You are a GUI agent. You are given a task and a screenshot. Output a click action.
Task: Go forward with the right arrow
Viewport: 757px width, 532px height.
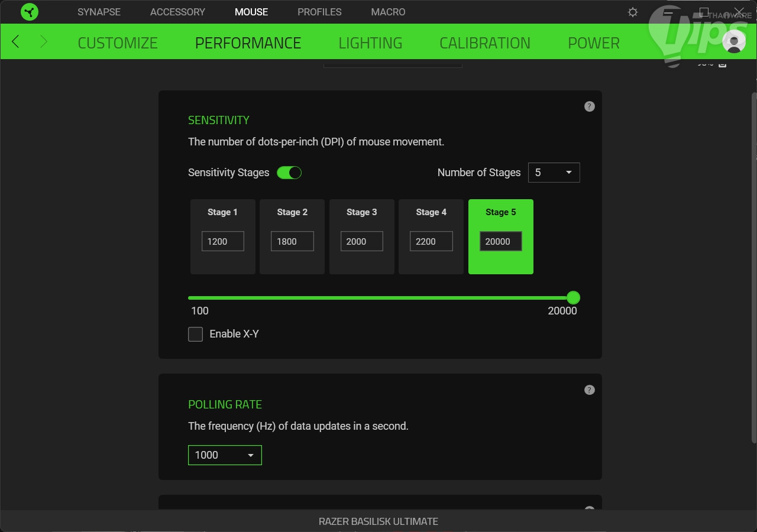pos(43,41)
